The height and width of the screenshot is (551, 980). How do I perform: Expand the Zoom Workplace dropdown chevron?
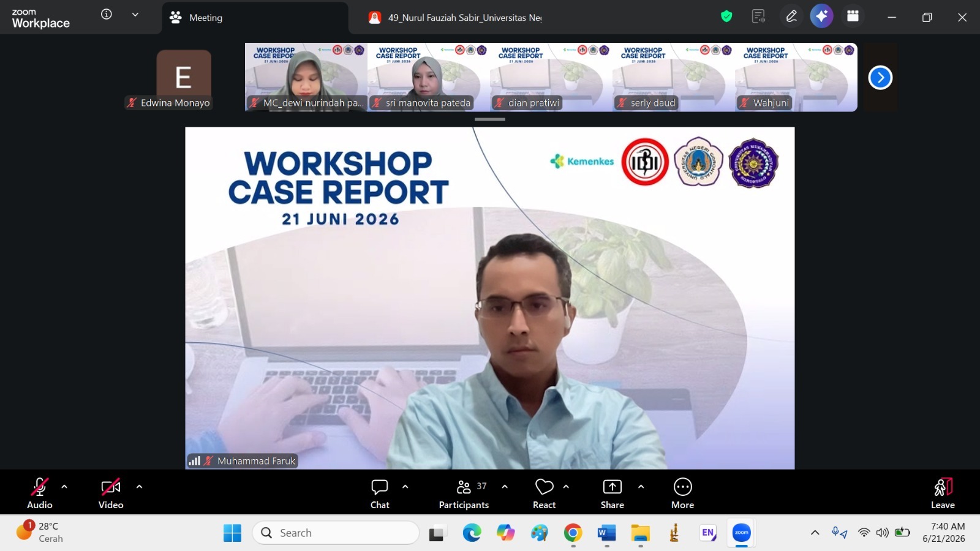(x=135, y=15)
